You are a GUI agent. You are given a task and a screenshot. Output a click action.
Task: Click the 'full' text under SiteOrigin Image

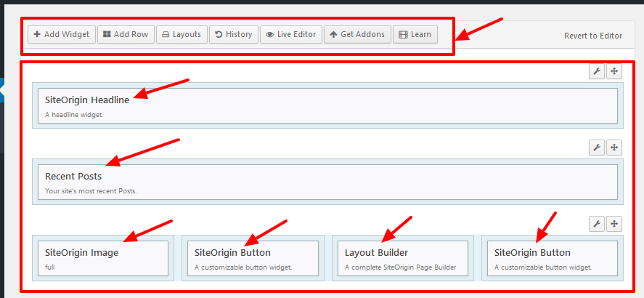click(x=49, y=267)
